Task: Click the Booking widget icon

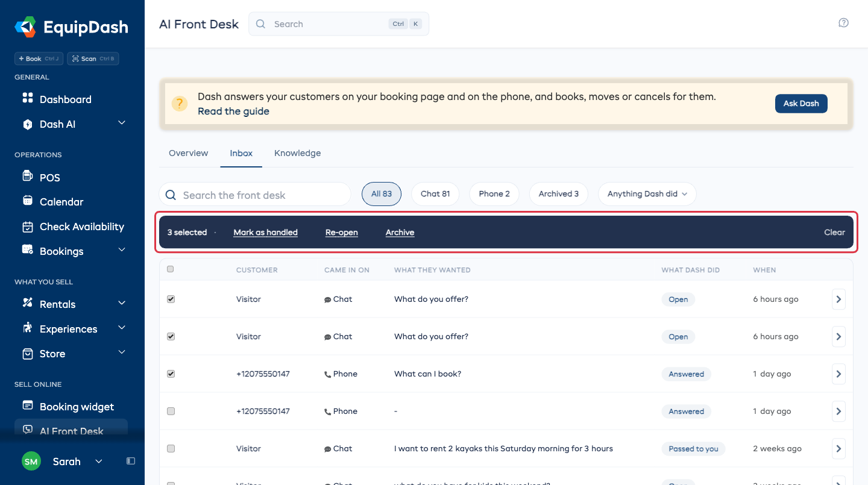Action: (27, 405)
